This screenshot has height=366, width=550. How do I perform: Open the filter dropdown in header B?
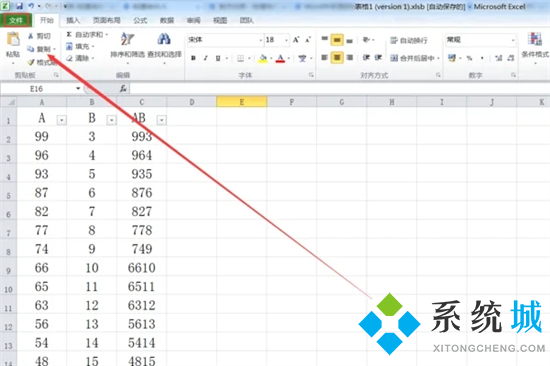click(112, 120)
